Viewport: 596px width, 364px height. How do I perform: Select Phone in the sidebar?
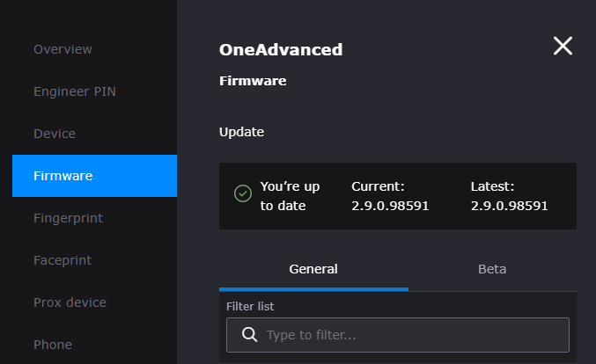(53, 345)
